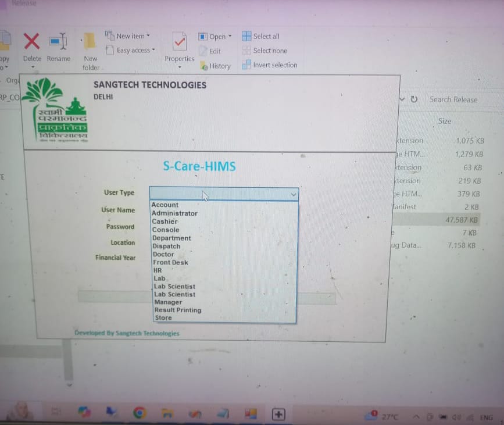
Task: Click the Search Release box
Action: point(463,99)
